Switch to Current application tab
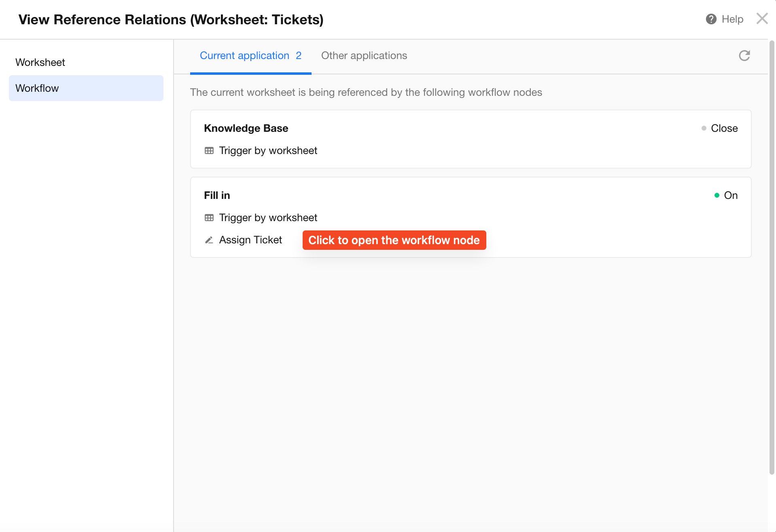776x532 pixels. tap(250, 56)
